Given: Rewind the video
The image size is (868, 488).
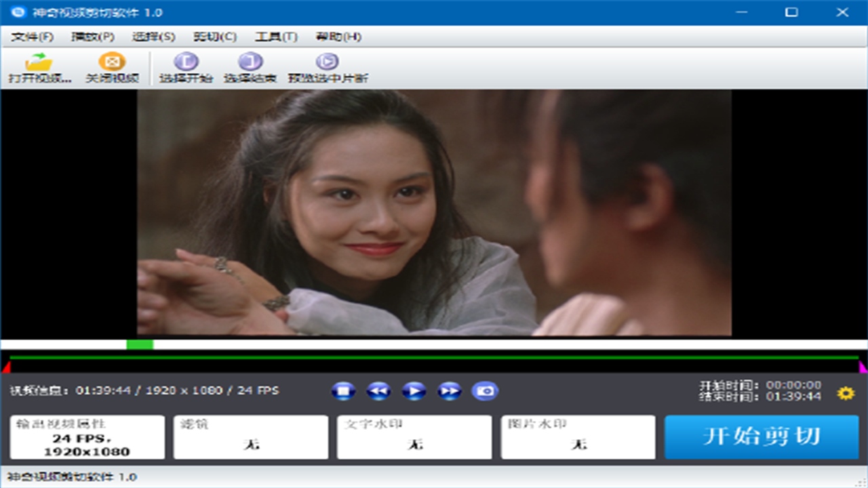Looking at the screenshot, I should click(x=378, y=391).
